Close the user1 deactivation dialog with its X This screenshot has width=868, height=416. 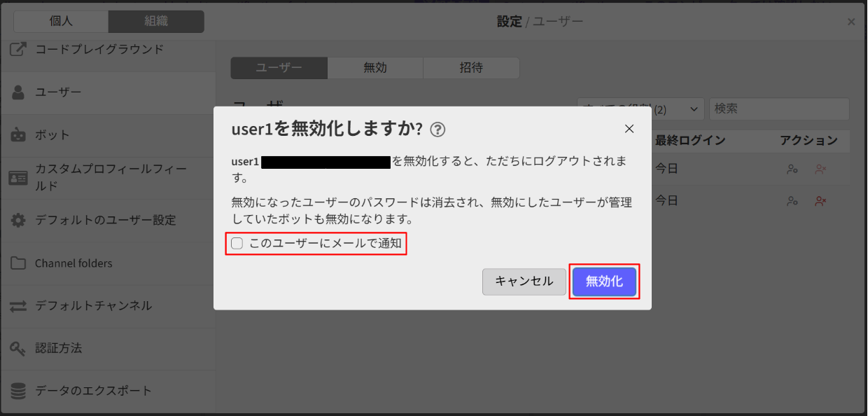(x=629, y=129)
